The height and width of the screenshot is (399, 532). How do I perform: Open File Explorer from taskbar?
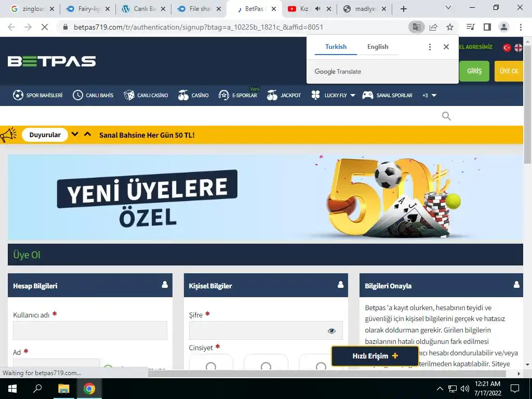pyautogui.click(x=63, y=389)
